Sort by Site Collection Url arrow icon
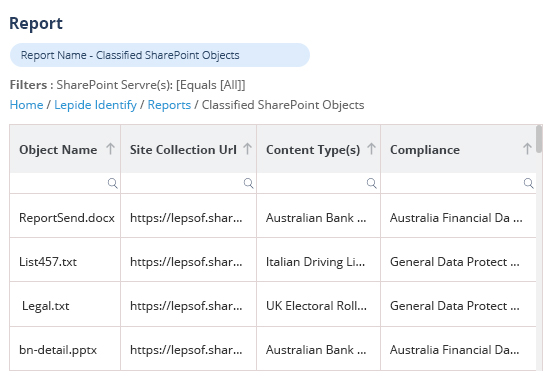The height and width of the screenshot is (380, 552). (247, 149)
